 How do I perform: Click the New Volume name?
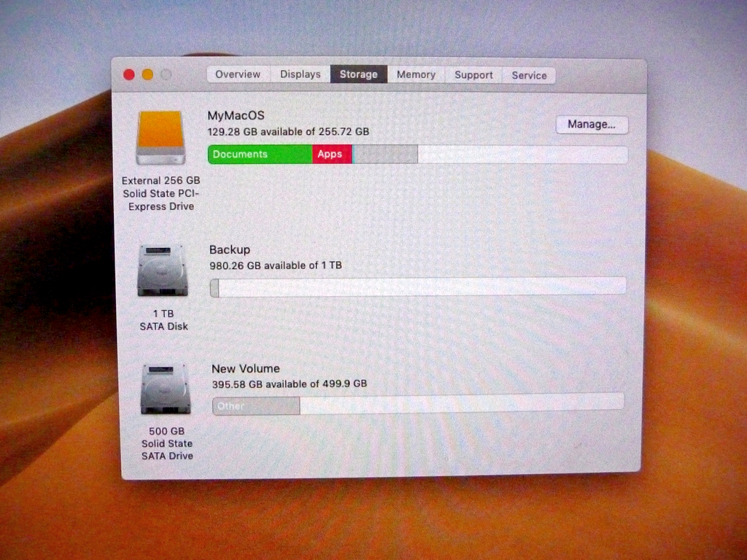point(245,368)
